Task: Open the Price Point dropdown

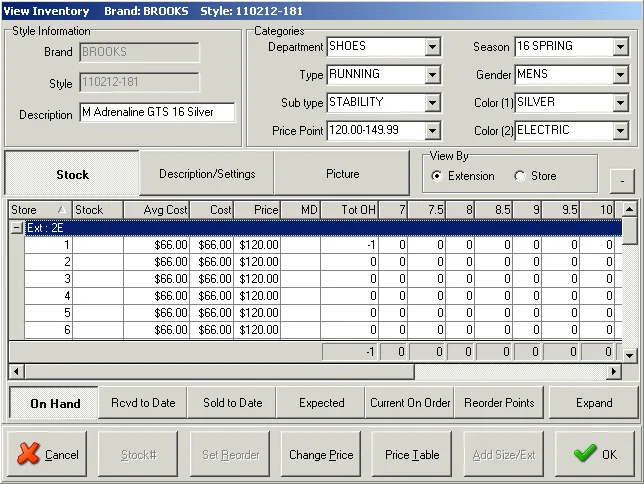Action: 432,131
